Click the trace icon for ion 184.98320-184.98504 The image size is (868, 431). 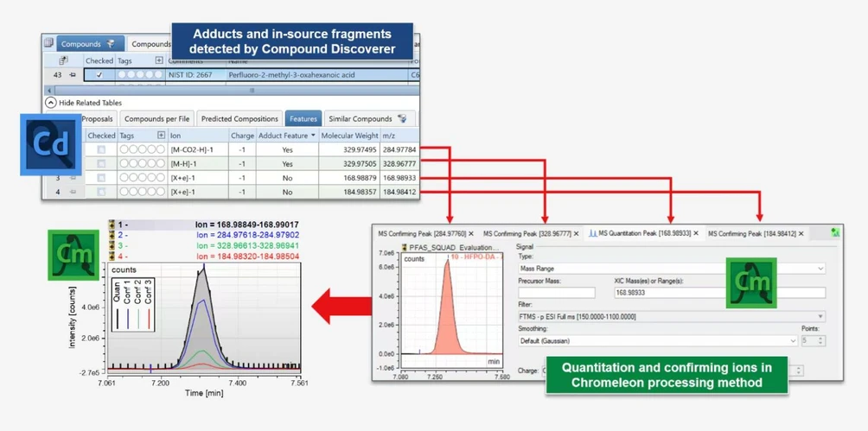[x=112, y=256]
